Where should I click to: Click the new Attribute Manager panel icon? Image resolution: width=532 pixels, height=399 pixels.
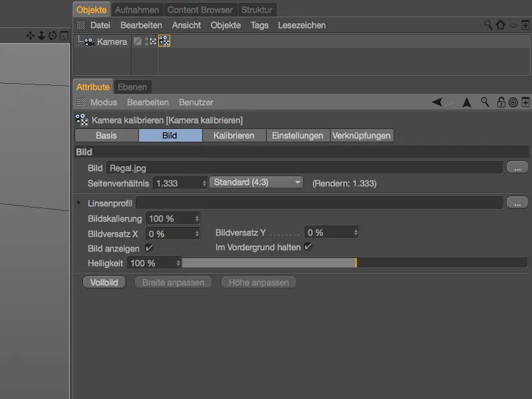525,102
